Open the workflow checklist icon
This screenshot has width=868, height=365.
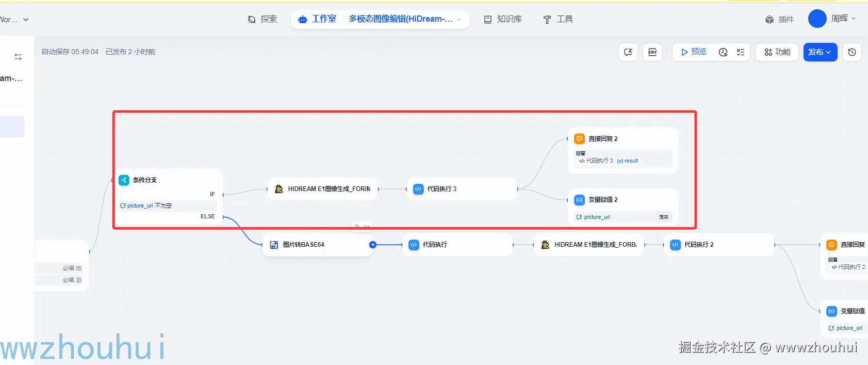(x=741, y=52)
